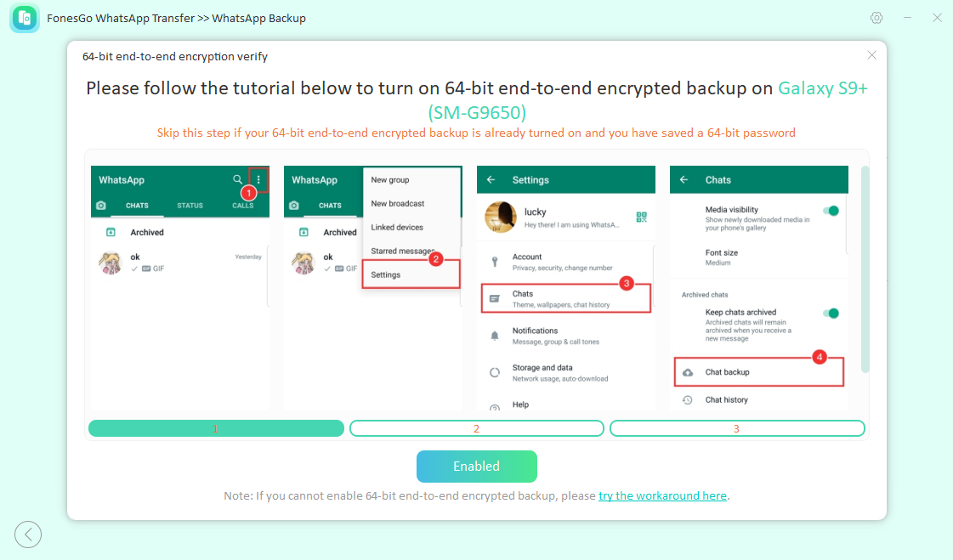This screenshot has height=560, width=953.
Task: Open the "try the workaround here" link
Action: click(662, 495)
